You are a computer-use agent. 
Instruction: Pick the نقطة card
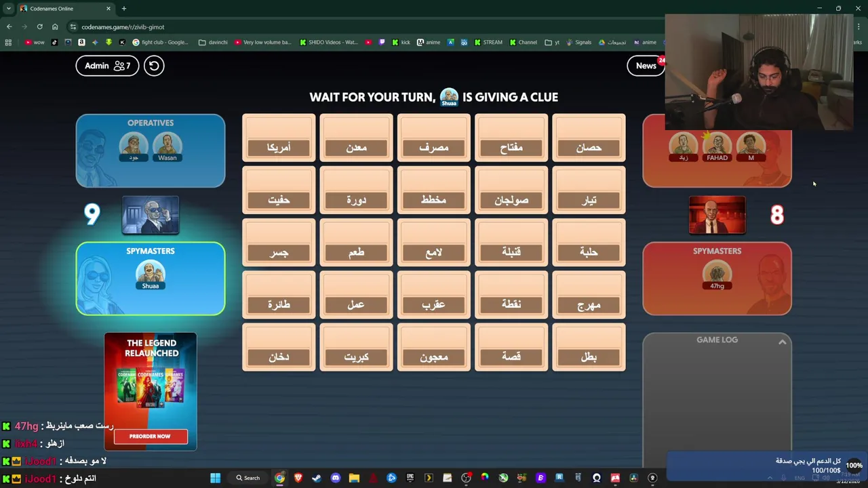511,295
